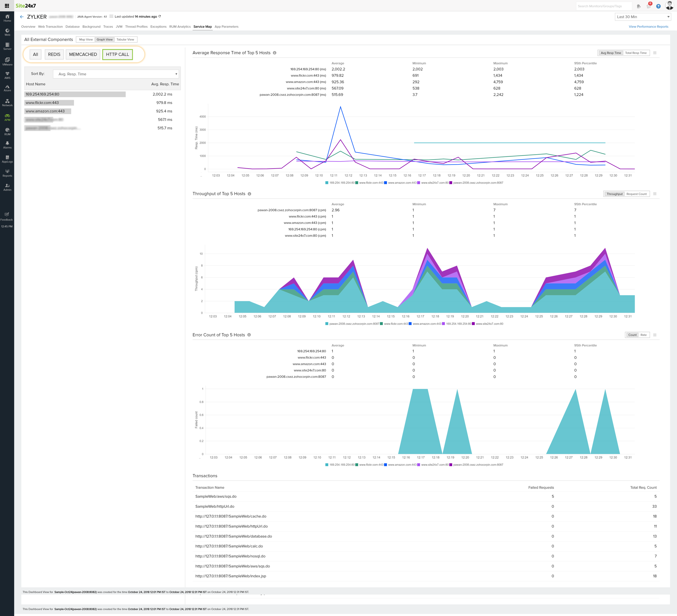Filter components by MEMCACHED

83,54
